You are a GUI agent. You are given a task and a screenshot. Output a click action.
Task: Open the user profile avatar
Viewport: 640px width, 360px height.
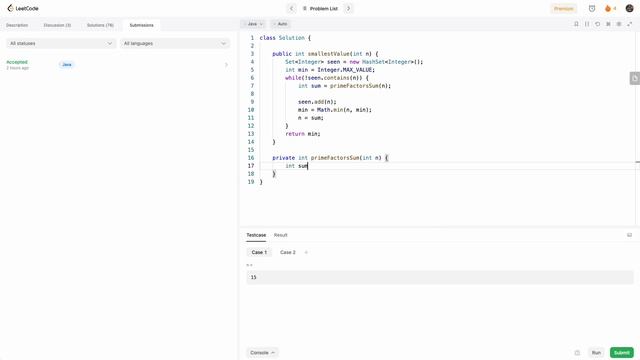point(629,9)
